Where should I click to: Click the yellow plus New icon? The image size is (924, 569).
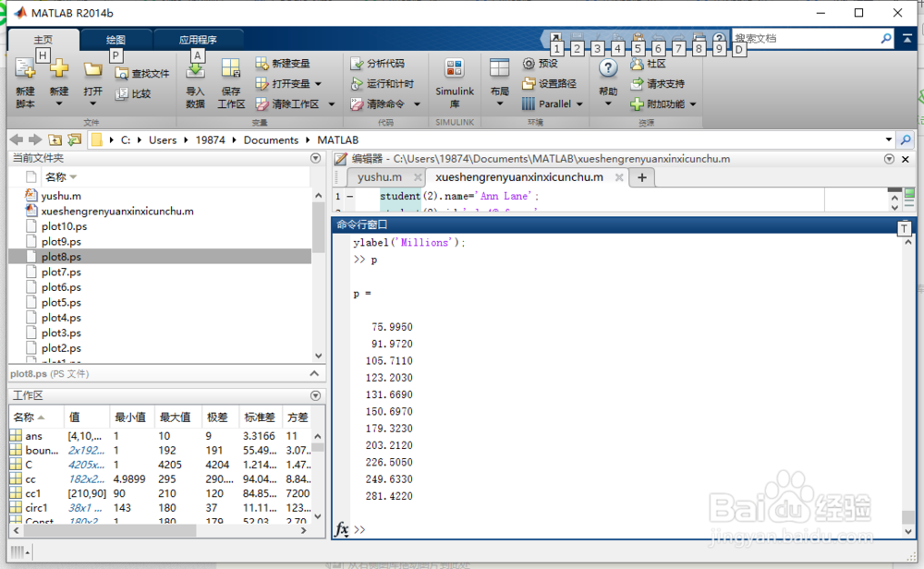tap(59, 69)
